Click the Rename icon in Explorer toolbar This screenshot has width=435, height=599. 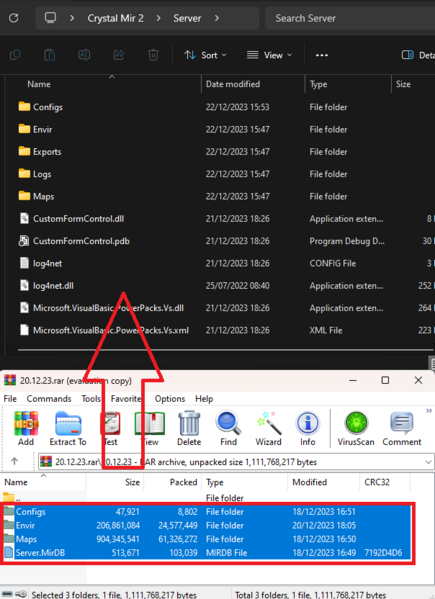pos(84,55)
